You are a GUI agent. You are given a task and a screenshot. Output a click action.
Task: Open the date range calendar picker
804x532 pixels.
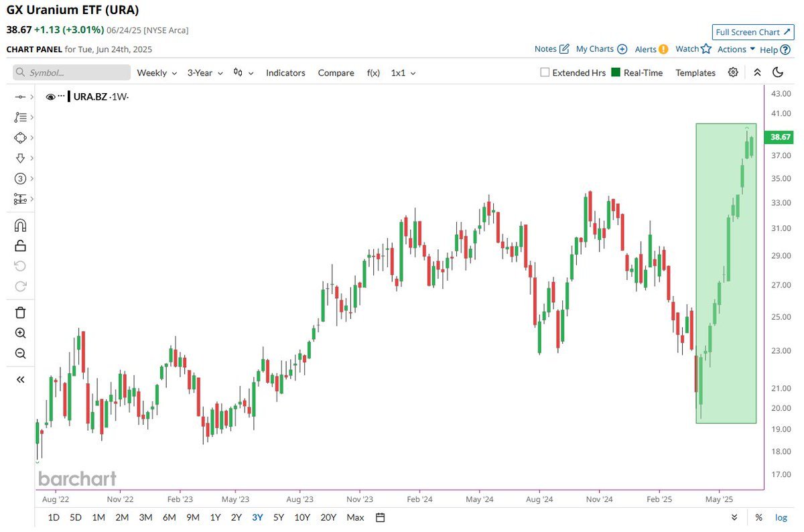tap(381, 517)
